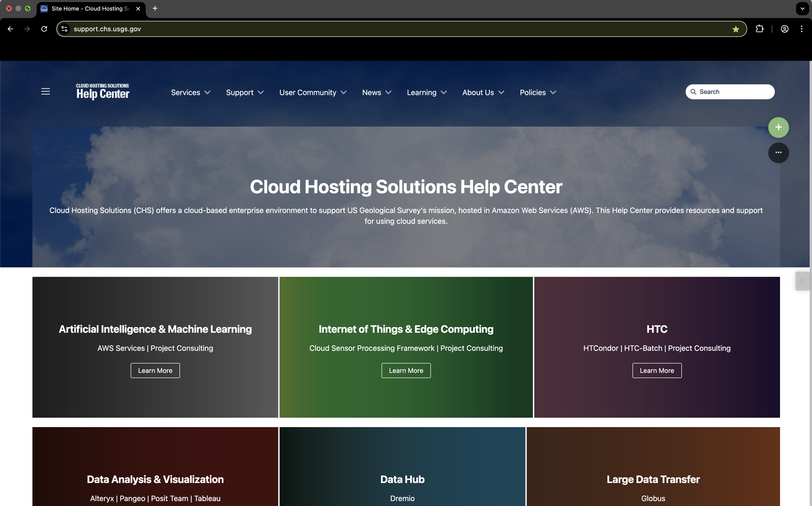Click the address bar URL
This screenshot has width=812, height=506.
(x=107, y=29)
